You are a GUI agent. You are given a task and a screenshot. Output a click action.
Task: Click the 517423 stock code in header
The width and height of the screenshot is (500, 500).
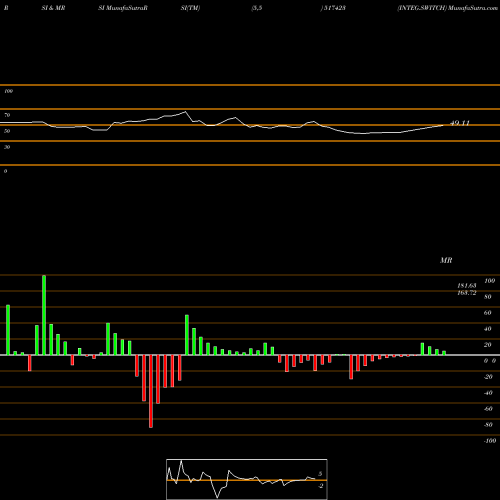pos(334,8)
